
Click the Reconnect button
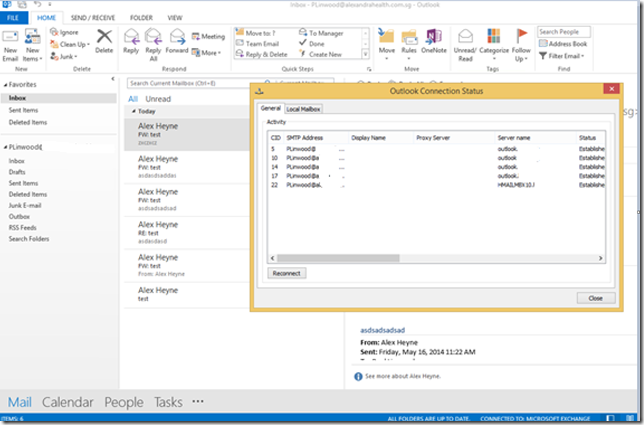287,273
